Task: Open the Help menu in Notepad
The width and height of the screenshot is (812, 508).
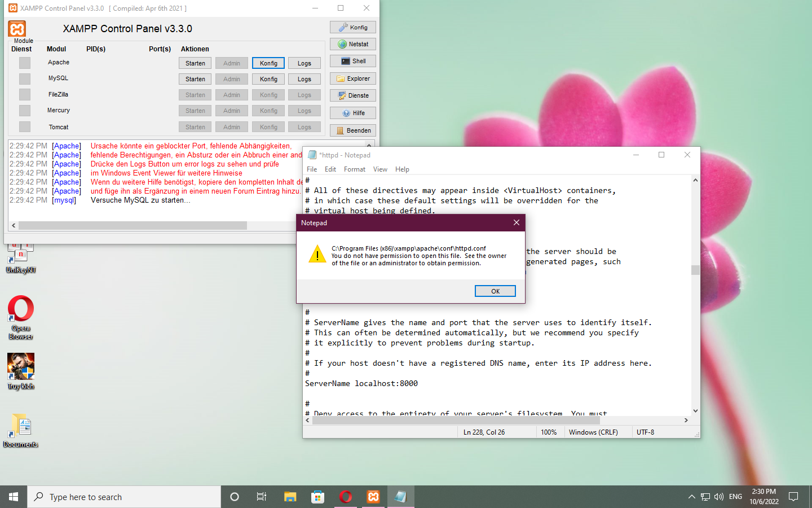Action: tap(402, 169)
